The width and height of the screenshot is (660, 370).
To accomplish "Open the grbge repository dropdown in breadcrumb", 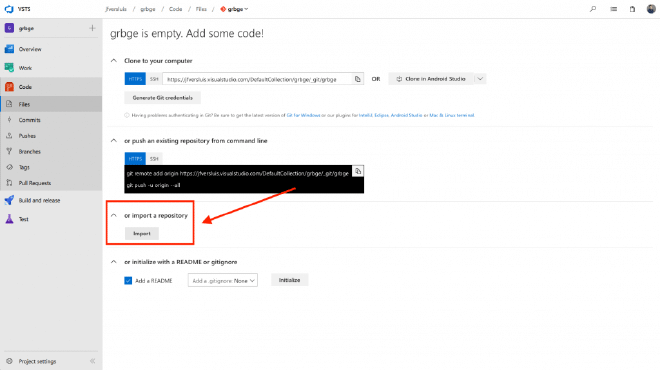I will [234, 9].
